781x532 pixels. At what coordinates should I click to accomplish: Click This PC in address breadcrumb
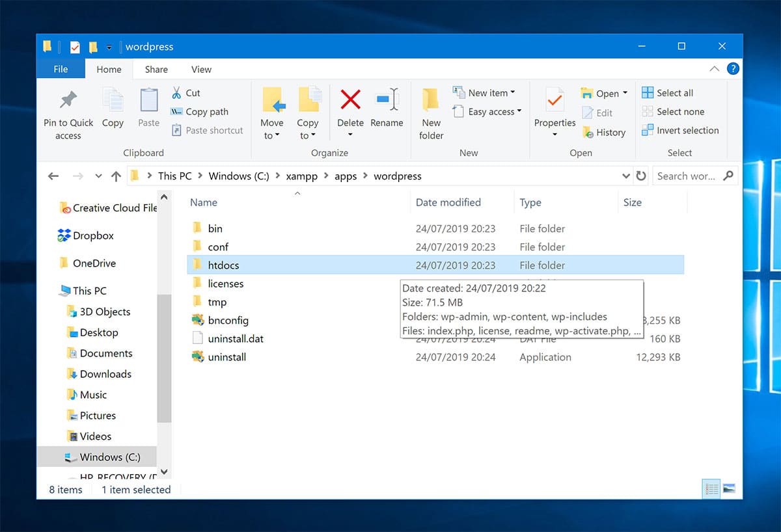pos(174,176)
